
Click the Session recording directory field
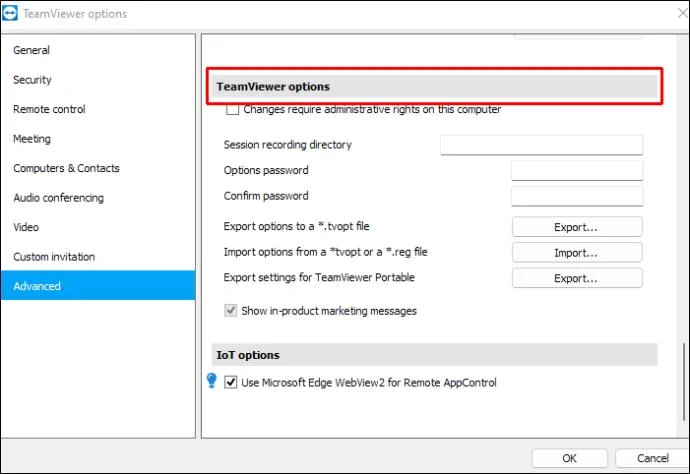(542, 145)
